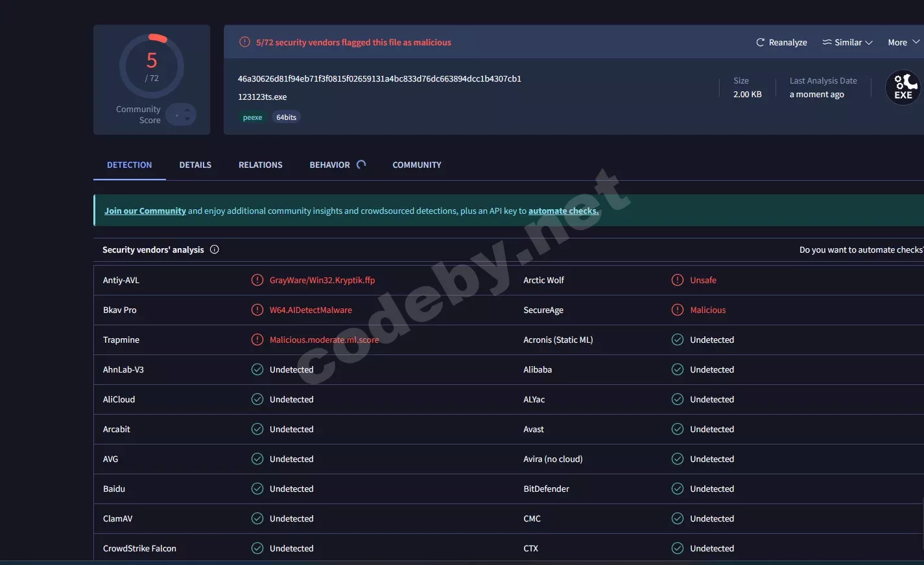Click the file size value 2.00 KB
924x565 pixels.
[748, 94]
